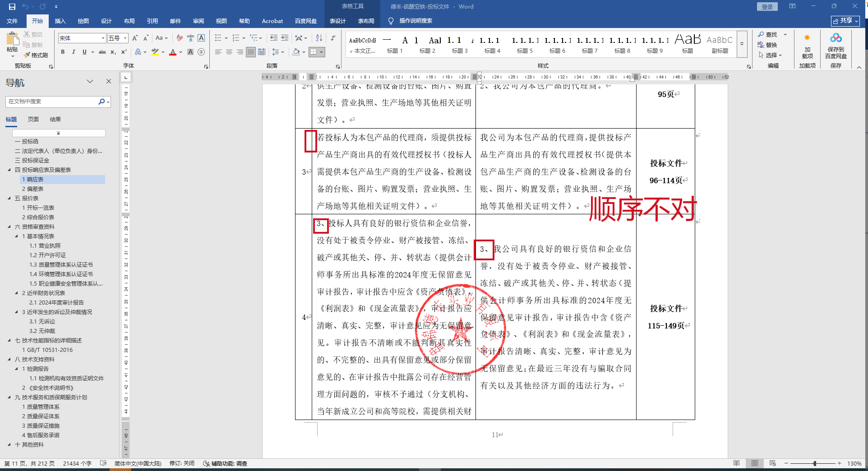
Task: Set paragraph alignment to center
Action: (229, 52)
